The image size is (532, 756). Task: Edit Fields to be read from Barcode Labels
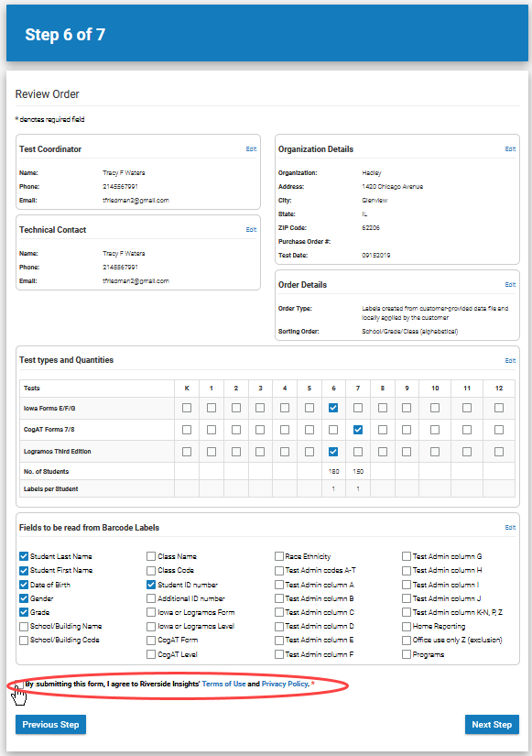pos(510,528)
